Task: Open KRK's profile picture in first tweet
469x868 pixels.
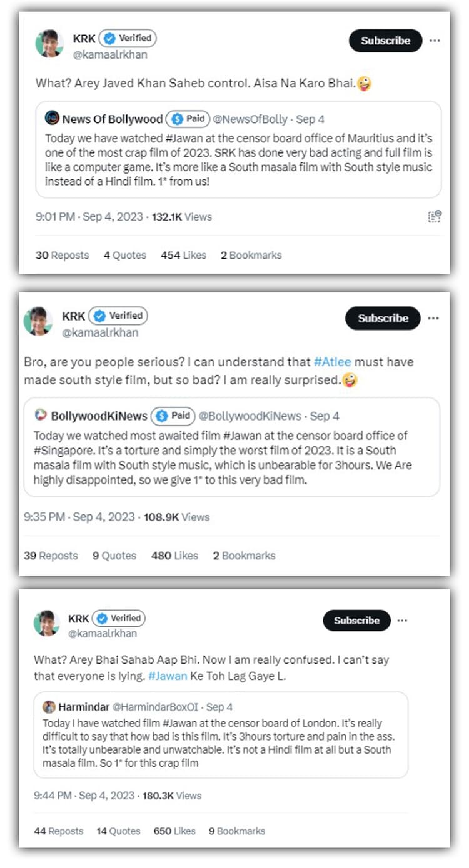Action: tap(49, 44)
